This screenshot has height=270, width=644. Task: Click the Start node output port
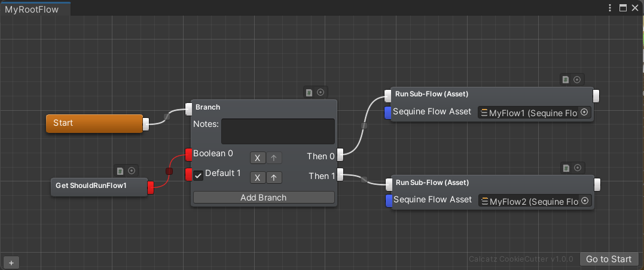pyautogui.click(x=146, y=124)
